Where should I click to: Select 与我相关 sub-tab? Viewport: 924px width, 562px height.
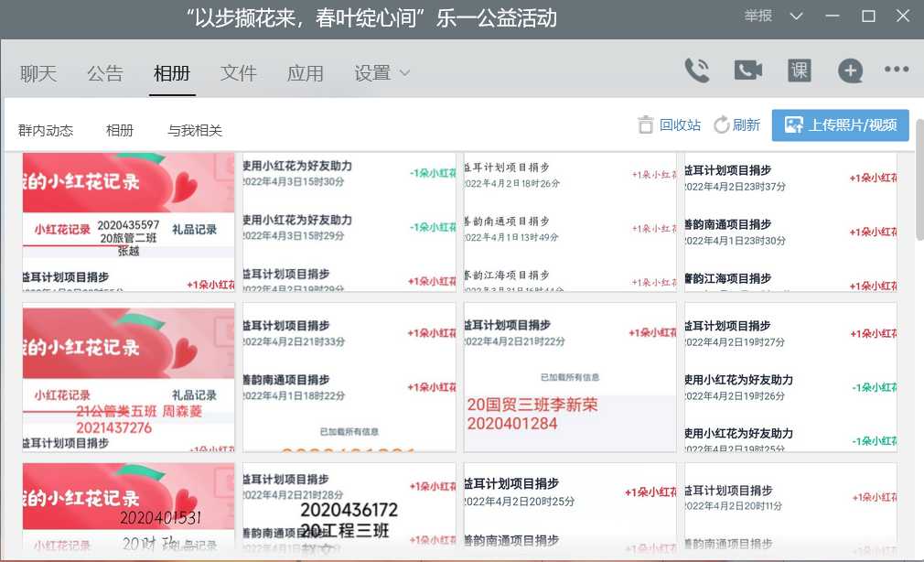pos(195,130)
